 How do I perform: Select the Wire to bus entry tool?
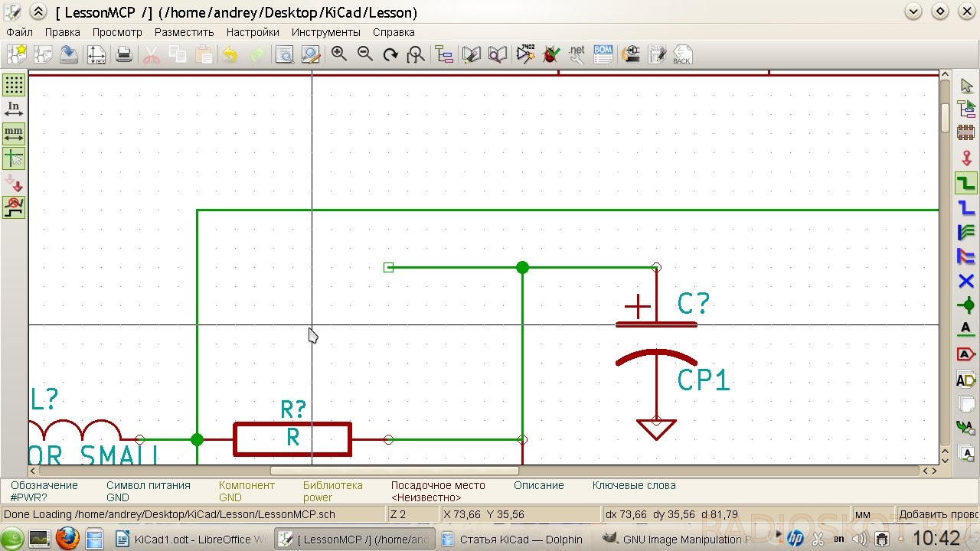pyautogui.click(x=966, y=232)
